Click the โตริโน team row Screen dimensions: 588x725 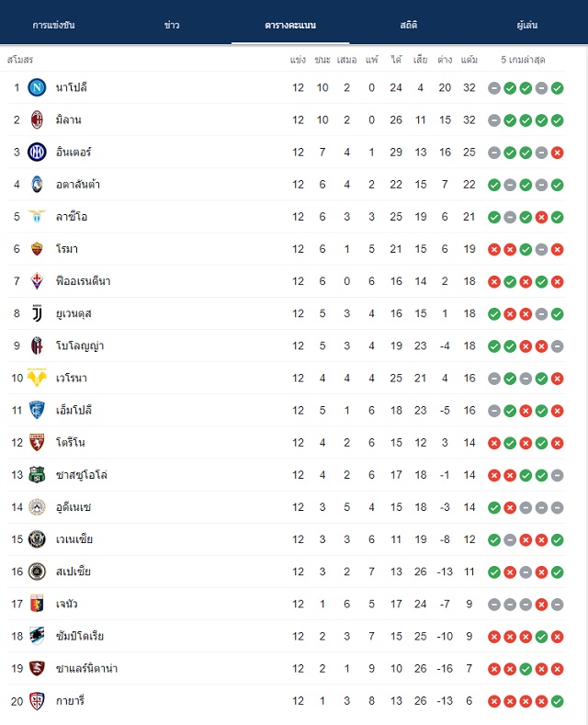(287, 443)
